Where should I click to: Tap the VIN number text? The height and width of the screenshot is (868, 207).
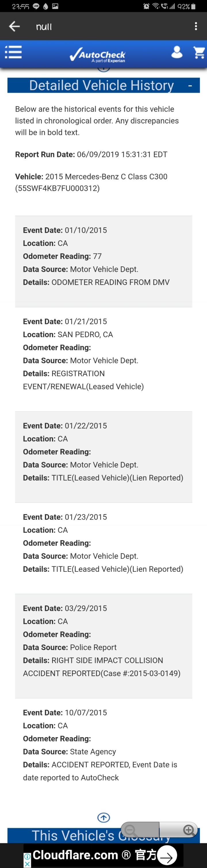(x=57, y=188)
